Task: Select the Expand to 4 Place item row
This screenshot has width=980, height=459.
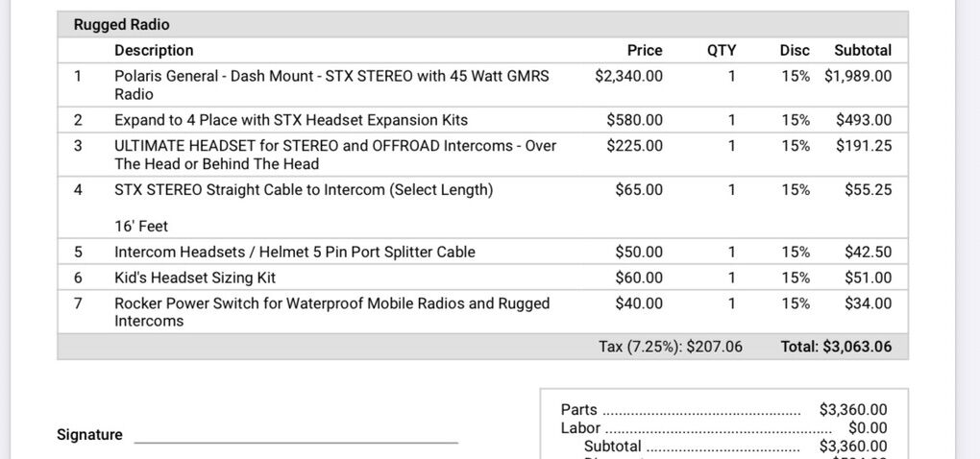Action: pyautogui.click(x=291, y=120)
